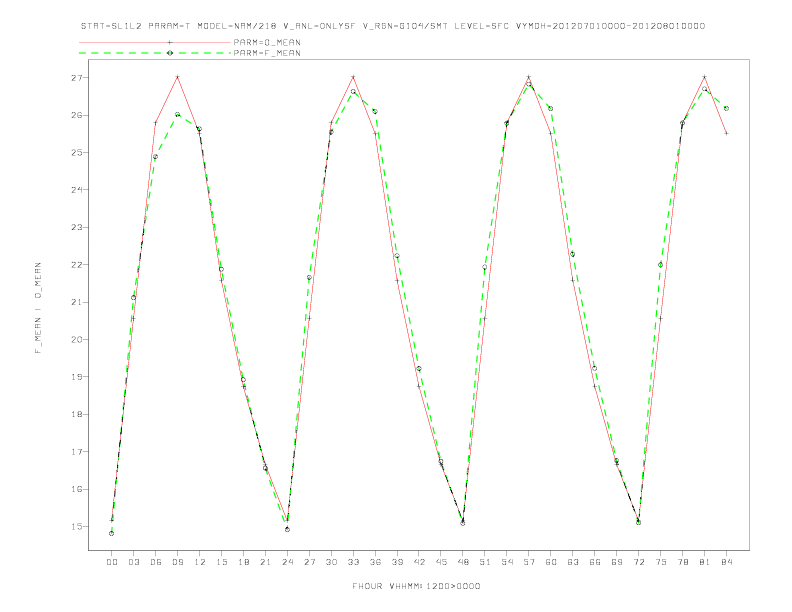Viewport: 792px width, 612px height.
Task: Click x-axis forecast hour label 60
Action: [x=551, y=562]
